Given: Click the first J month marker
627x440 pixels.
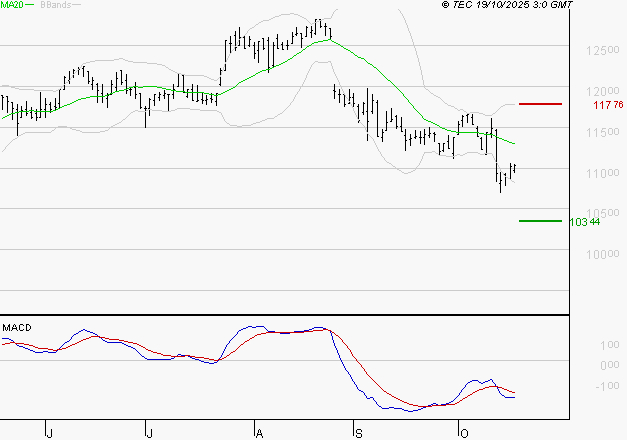Looking at the screenshot, I should 49,434.
